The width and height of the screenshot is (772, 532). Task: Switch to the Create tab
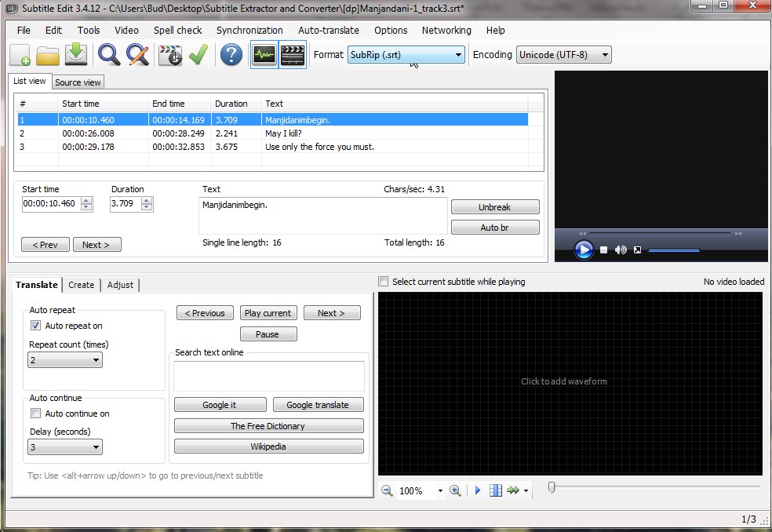pyautogui.click(x=82, y=285)
